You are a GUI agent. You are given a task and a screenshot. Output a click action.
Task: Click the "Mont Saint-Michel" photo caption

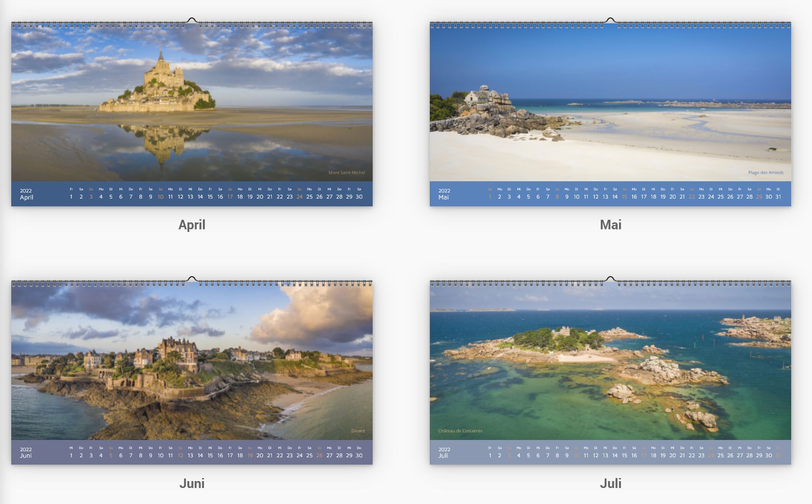point(346,173)
